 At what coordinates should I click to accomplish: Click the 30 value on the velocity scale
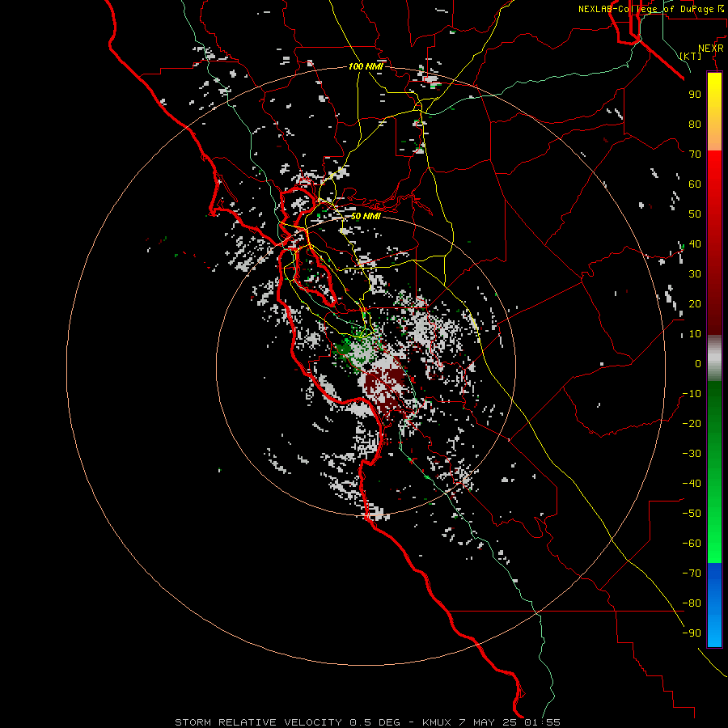tap(695, 274)
